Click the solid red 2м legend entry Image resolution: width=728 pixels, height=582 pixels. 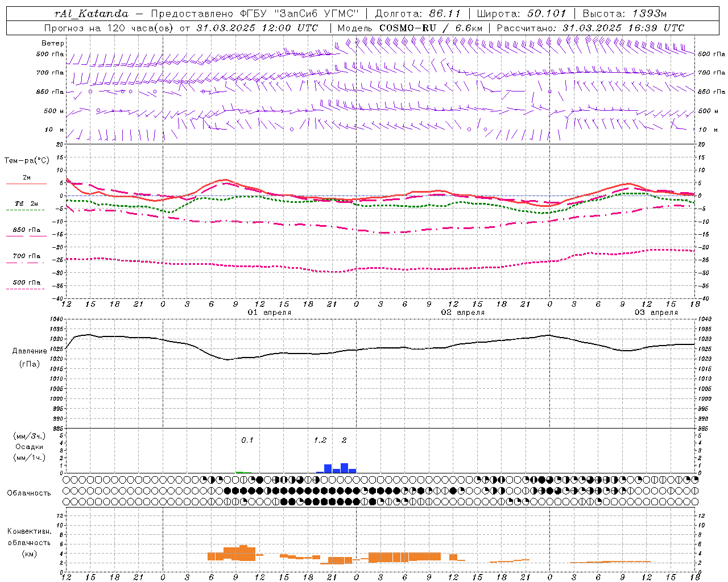click(27, 181)
